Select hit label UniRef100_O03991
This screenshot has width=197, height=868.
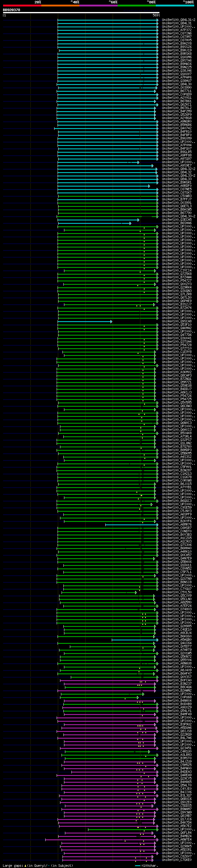tap(177, 203)
